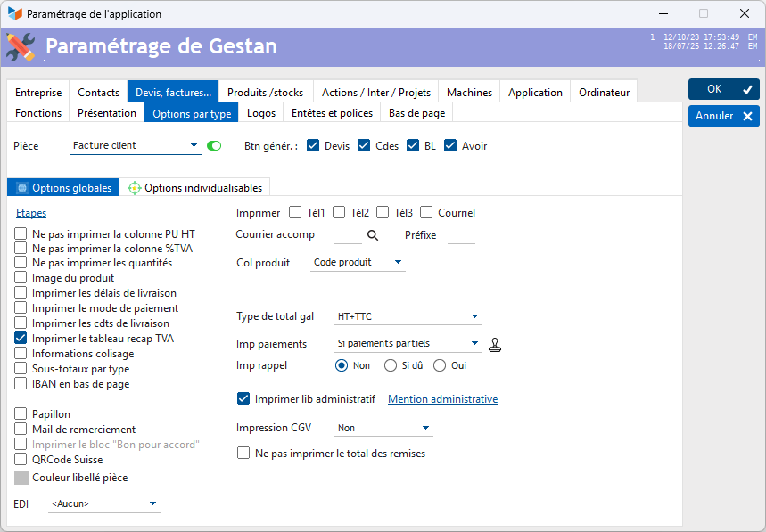
Task: Click the X icon on the Annuler button
Action: point(747,116)
